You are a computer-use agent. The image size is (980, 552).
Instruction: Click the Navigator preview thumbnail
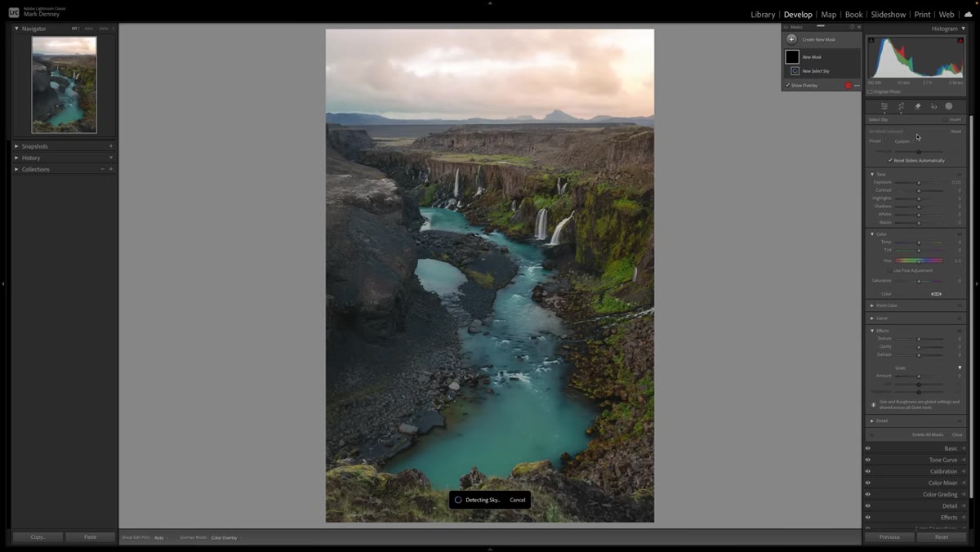pos(64,85)
